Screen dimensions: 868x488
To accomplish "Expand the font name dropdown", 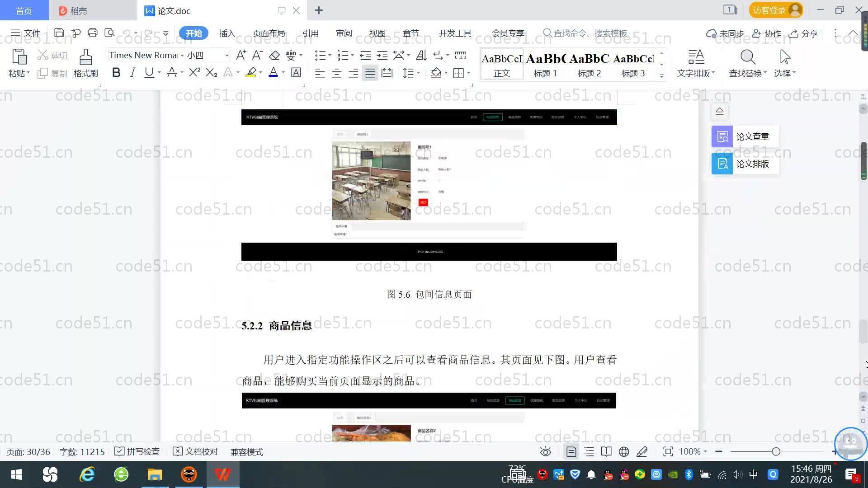I will [x=182, y=56].
